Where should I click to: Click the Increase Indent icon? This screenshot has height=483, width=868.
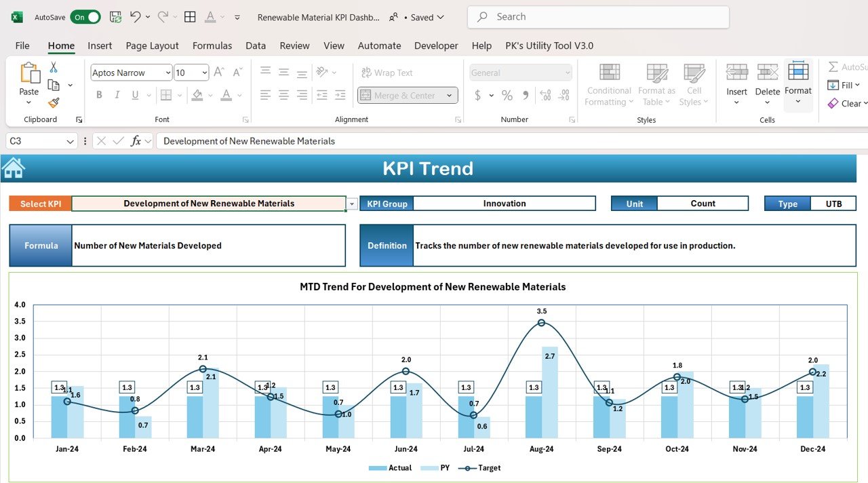(x=340, y=95)
